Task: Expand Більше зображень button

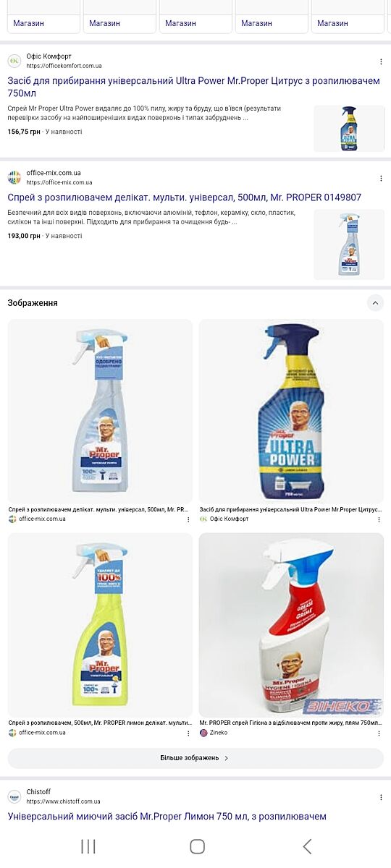Action: [195, 758]
